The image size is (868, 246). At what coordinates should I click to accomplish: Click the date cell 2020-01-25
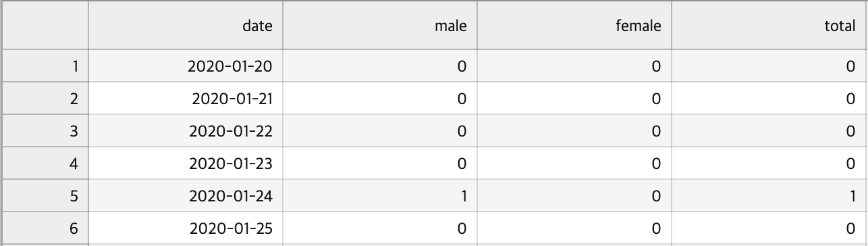tap(186, 228)
